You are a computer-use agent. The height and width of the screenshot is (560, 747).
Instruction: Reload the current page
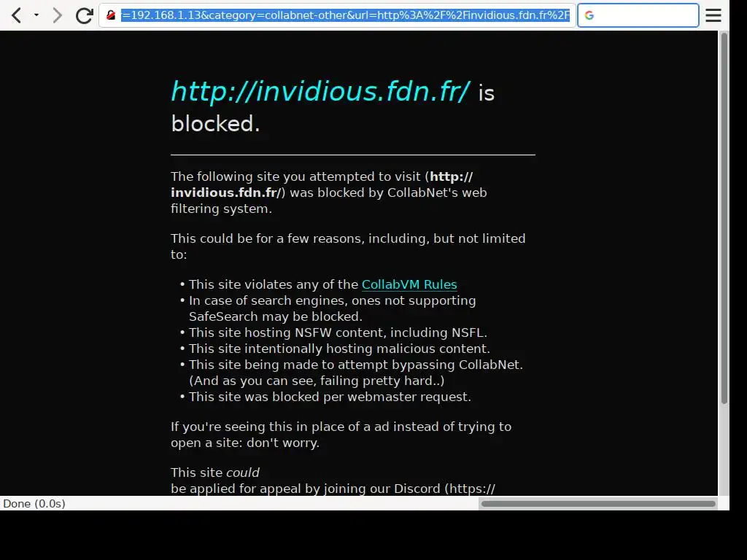click(x=85, y=15)
